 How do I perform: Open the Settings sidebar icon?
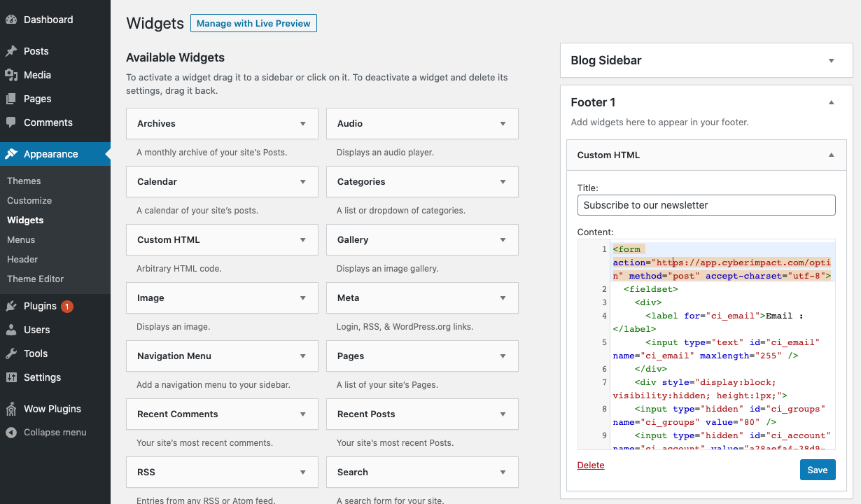(13, 377)
